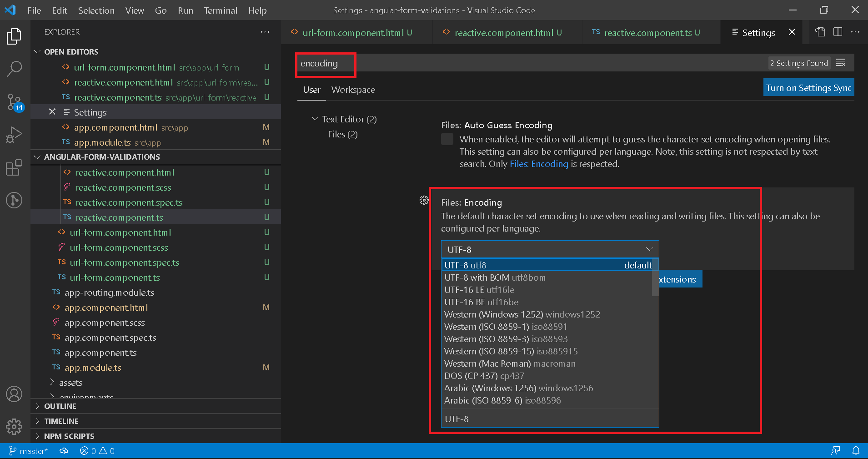Open the Manage gear at bottom of Activity Bar

click(14, 427)
